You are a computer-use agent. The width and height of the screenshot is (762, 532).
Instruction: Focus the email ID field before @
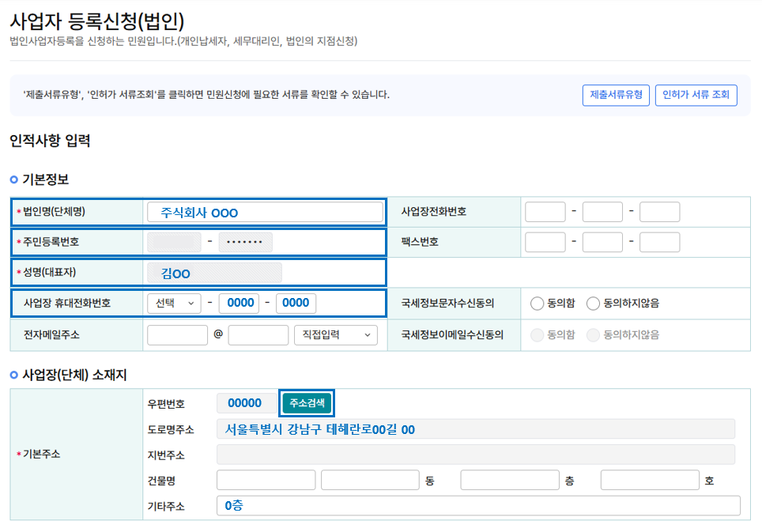pos(177,335)
